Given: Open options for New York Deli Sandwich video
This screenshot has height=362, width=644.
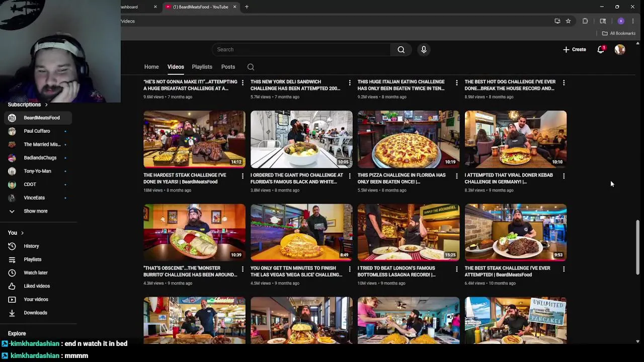Looking at the screenshot, I should point(350,82).
